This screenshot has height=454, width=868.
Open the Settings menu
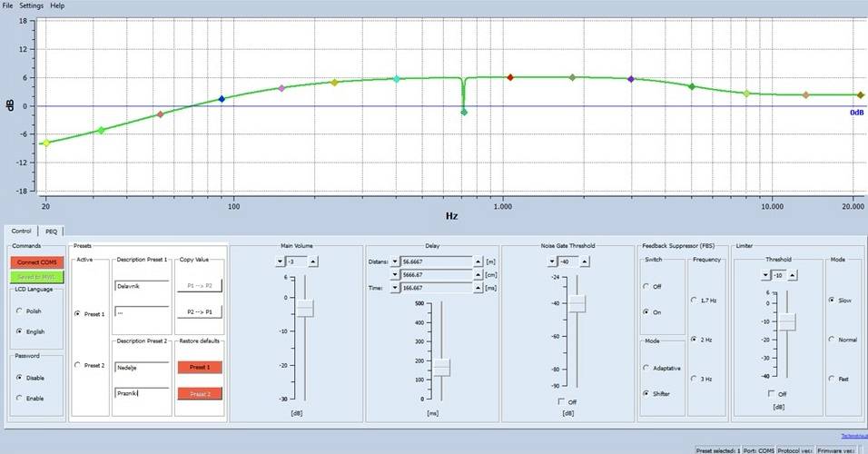[x=31, y=5]
